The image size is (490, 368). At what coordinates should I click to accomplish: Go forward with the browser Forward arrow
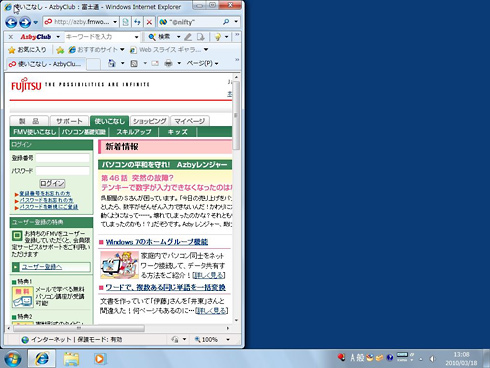tap(25, 22)
